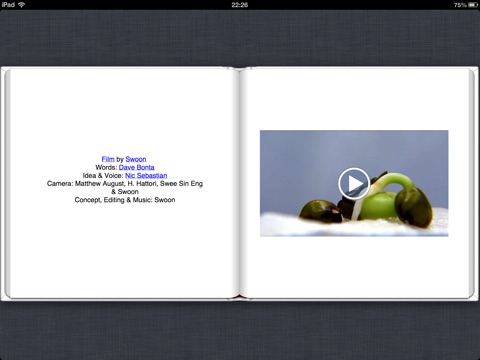Tap the Wi-Fi status icon
The height and width of the screenshot is (360, 480).
(x=22, y=5)
